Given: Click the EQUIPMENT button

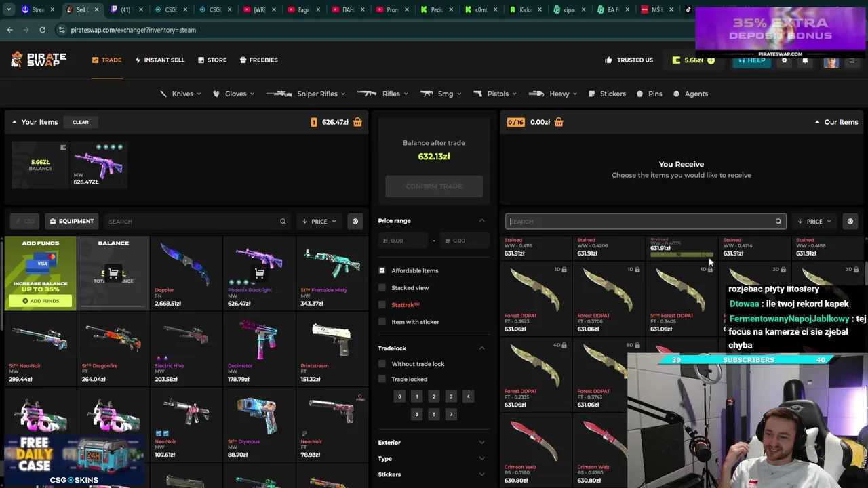Looking at the screenshot, I should [71, 221].
